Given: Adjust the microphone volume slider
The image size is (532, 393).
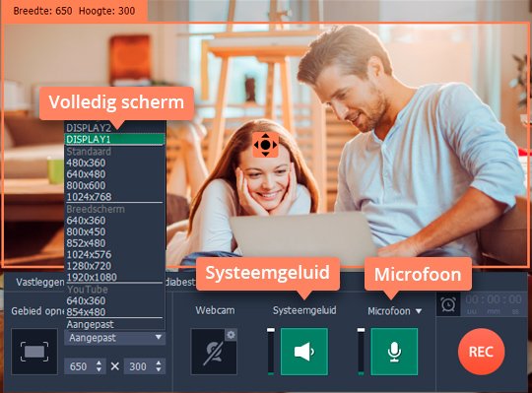Looking at the screenshot, I should point(361,352).
